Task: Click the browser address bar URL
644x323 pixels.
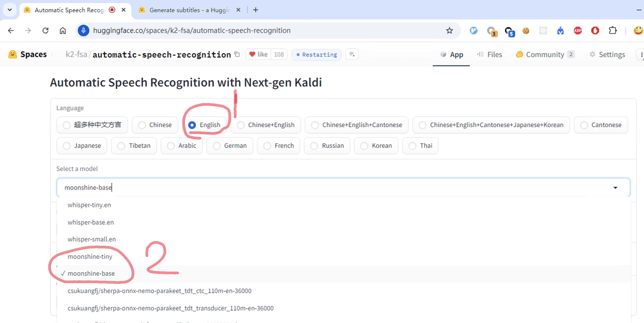Action: pos(192,30)
